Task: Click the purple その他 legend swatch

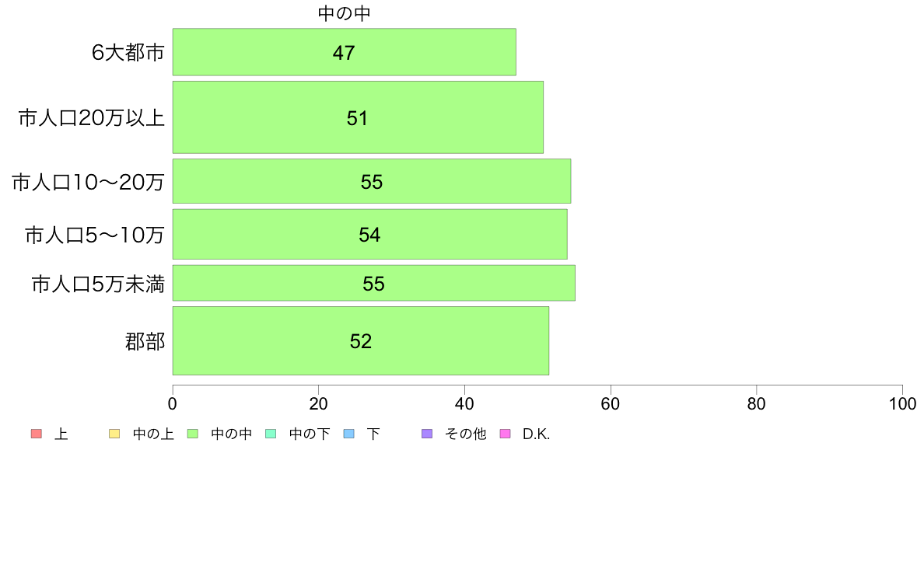Action: pos(427,434)
